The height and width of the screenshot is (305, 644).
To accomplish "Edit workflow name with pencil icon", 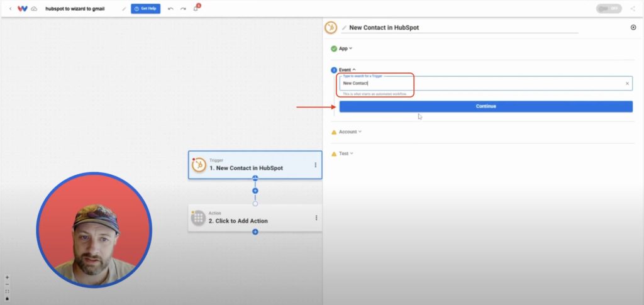I will (124, 9).
